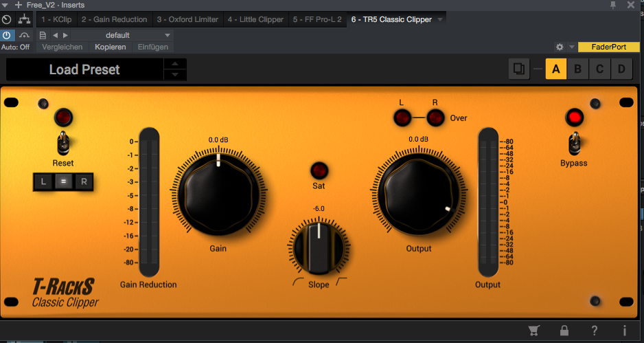
Task: Switch to the 5 - FF Pro-L 2 tab
Action: pos(317,19)
